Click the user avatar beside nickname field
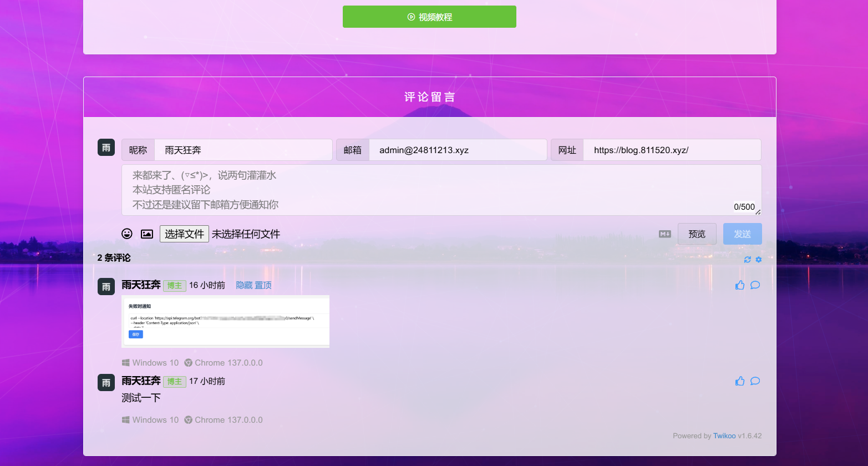868x466 pixels. click(106, 148)
